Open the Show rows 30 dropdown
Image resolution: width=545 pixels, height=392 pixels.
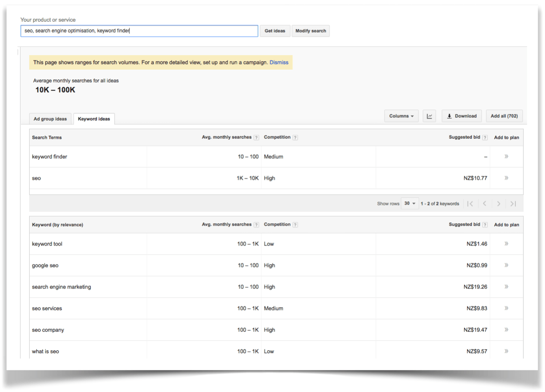(410, 204)
